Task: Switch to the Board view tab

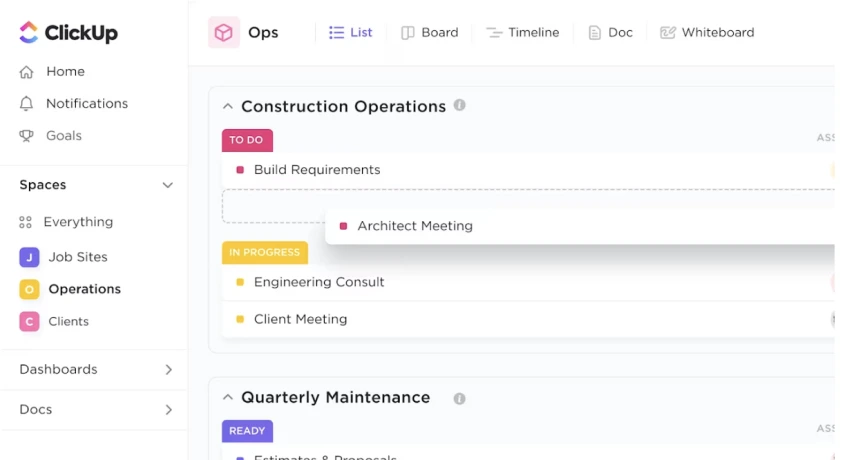Action: coord(429,33)
